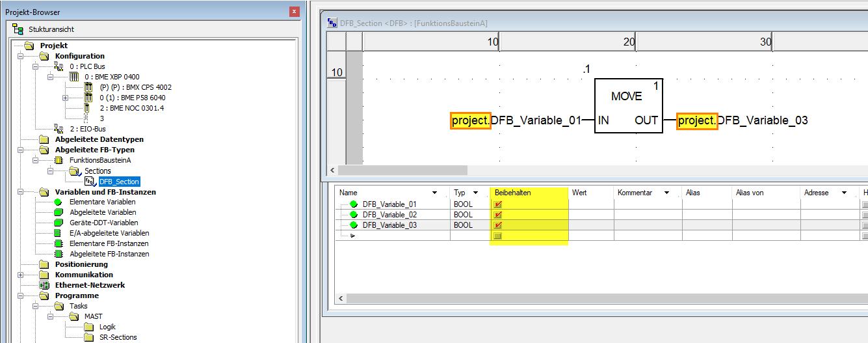Viewport: 868px width, 343px height.
Task: Tick Beibehalten checkbox in empty new row
Action: pyautogui.click(x=498, y=236)
